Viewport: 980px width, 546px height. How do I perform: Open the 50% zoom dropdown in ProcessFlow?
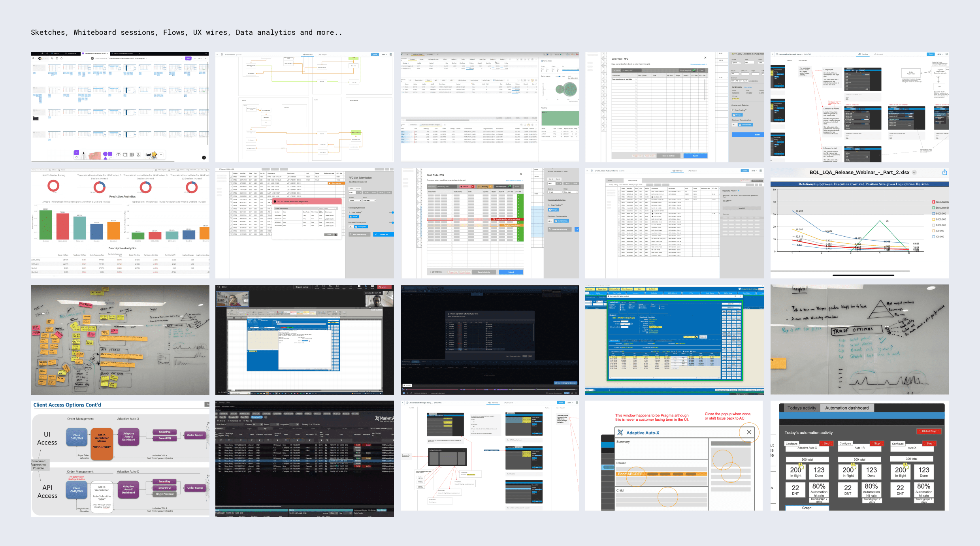tap(384, 55)
